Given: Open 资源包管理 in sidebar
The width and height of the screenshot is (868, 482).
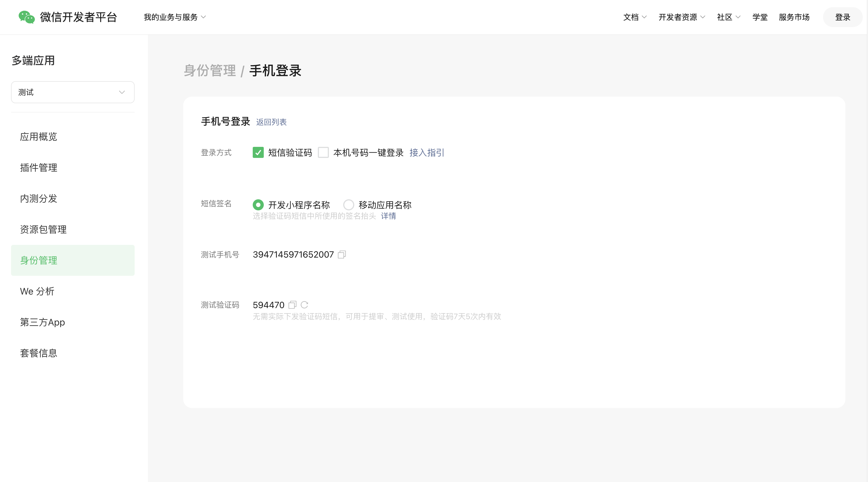Looking at the screenshot, I should (73, 229).
